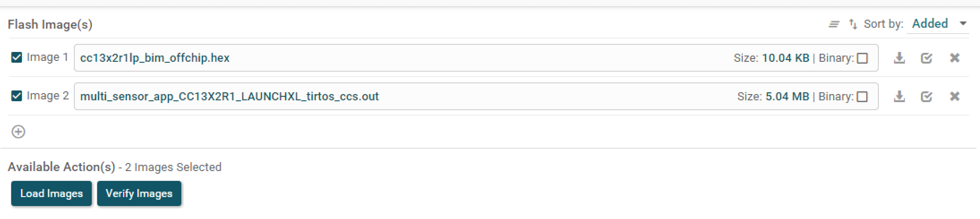The width and height of the screenshot is (980, 219).
Task: Click the sort direction arrows icon
Action: 853,24
